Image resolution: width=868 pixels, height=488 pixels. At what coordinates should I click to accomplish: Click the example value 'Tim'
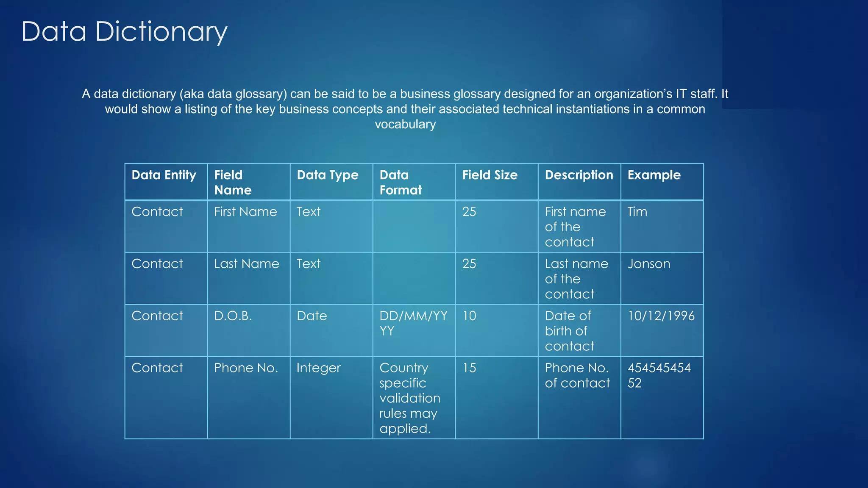pos(662,227)
